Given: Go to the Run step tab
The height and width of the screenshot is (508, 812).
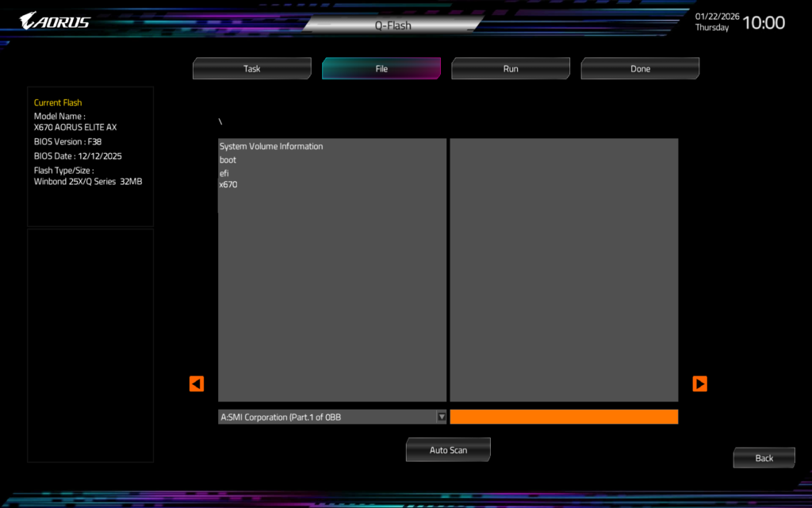Looking at the screenshot, I should pyautogui.click(x=511, y=69).
